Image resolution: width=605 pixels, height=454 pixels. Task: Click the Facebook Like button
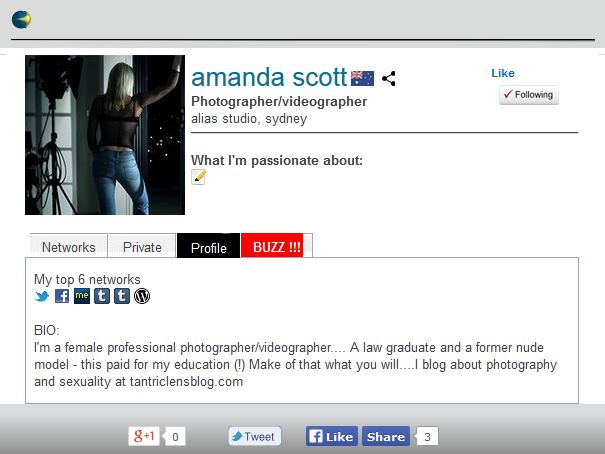tap(332, 436)
